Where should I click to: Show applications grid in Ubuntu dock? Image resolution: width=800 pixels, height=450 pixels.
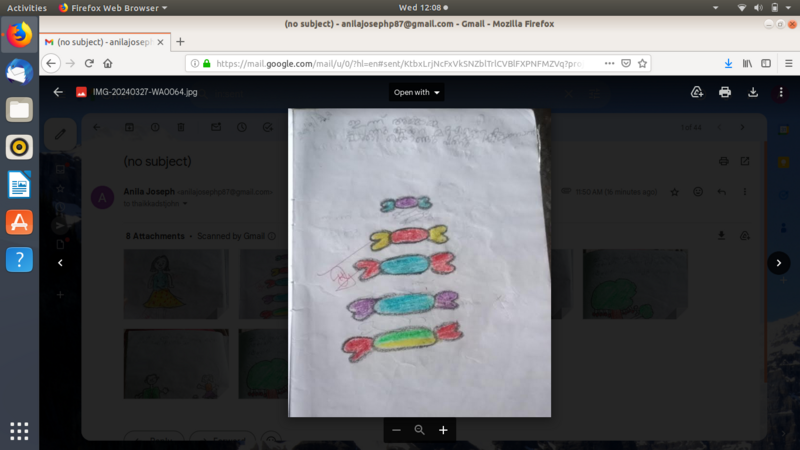click(x=19, y=431)
